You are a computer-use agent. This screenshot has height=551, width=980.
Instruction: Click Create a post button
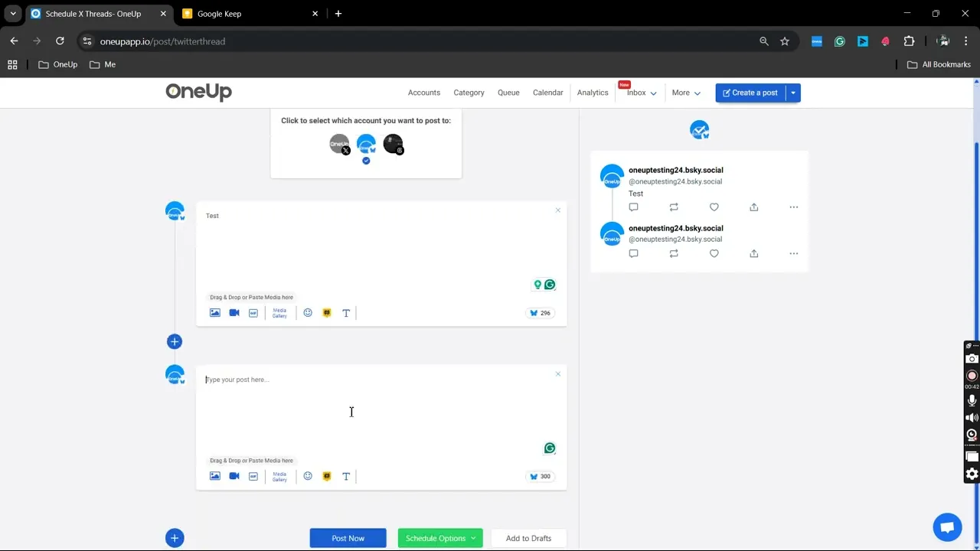pyautogui.click(x=750, y=93)
